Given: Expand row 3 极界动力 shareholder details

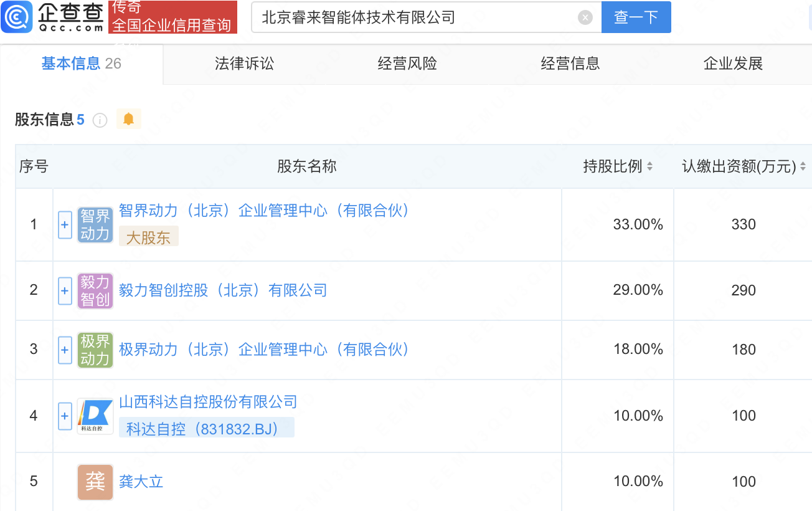Looking at the screenshot, I should [65, 350].
